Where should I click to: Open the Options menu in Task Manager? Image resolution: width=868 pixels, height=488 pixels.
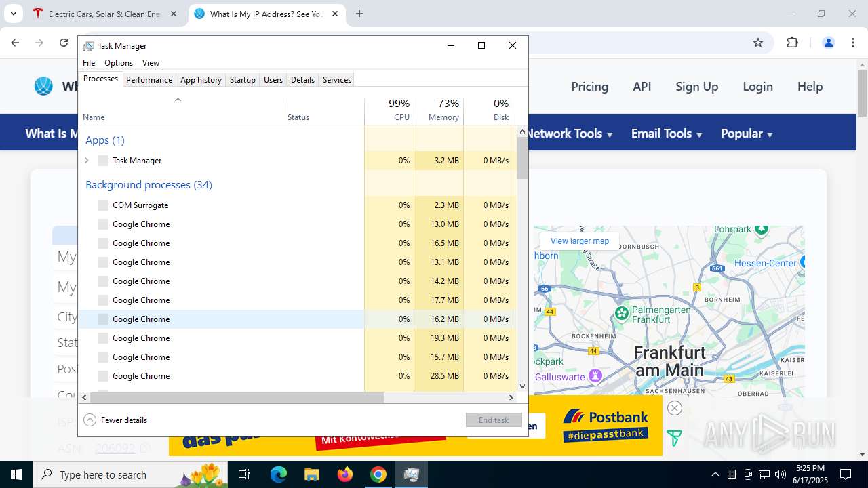click(x=119, y=63)
